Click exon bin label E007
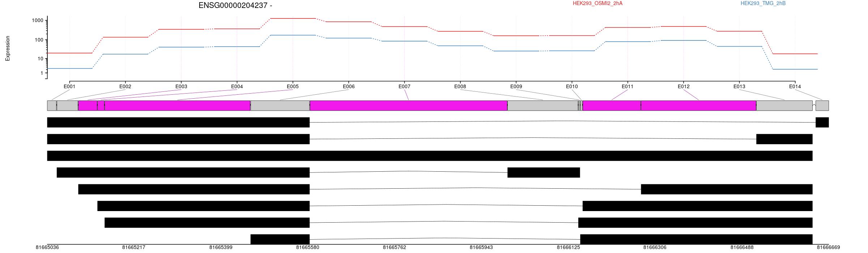868x253 pixels. pos(404,86)
